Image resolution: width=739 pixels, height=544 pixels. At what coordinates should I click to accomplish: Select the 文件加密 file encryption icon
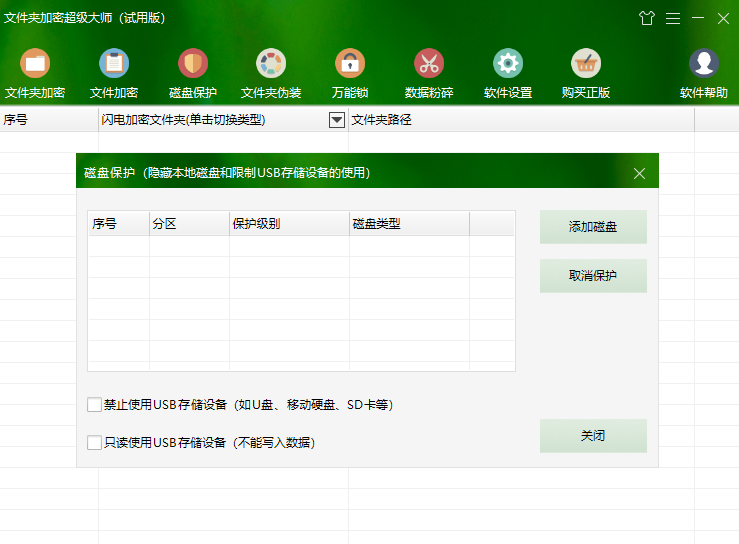click(x=114, y=65)
